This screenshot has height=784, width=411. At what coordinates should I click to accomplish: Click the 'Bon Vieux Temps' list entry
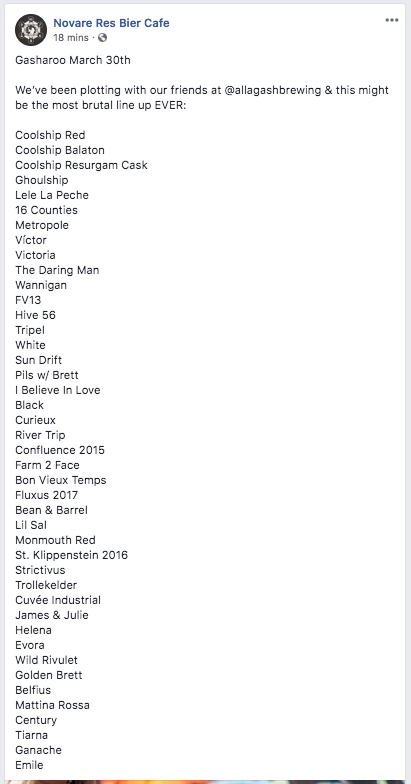coord(60,480)
